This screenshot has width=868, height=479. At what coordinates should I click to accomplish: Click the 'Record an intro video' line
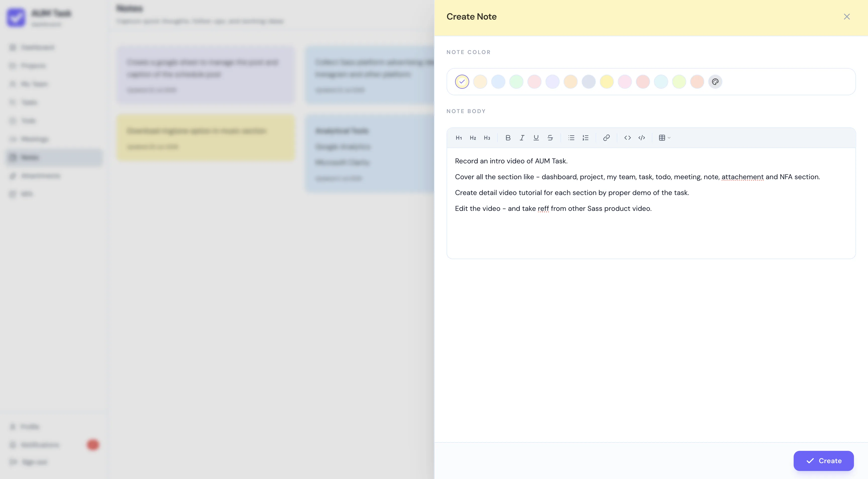pyautogui.click(x=511, y=161)
